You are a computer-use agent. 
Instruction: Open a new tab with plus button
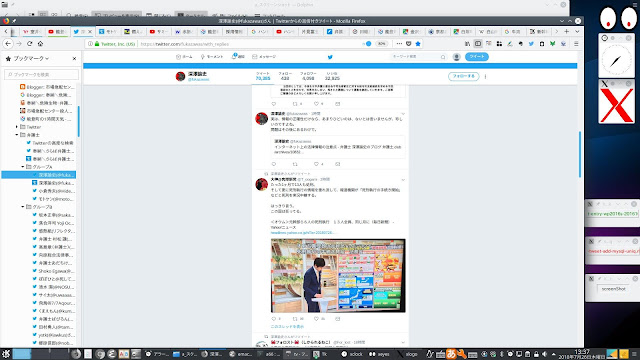click(x=567, y=31)
